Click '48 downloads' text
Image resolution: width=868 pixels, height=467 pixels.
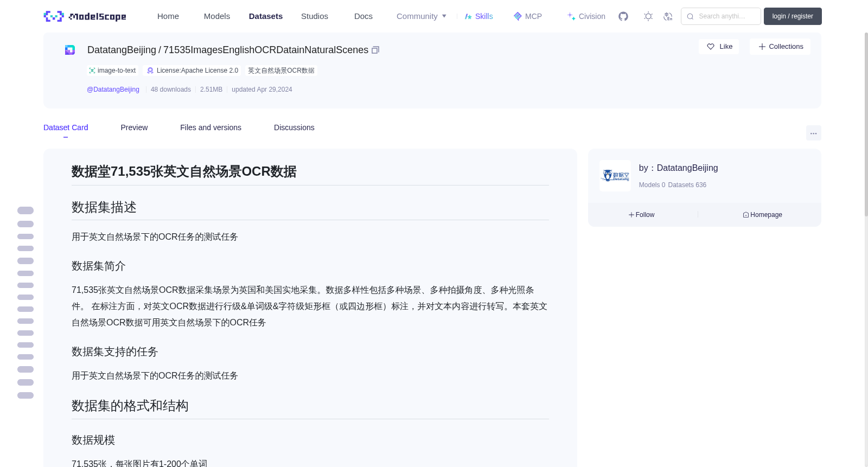[171, 89]
